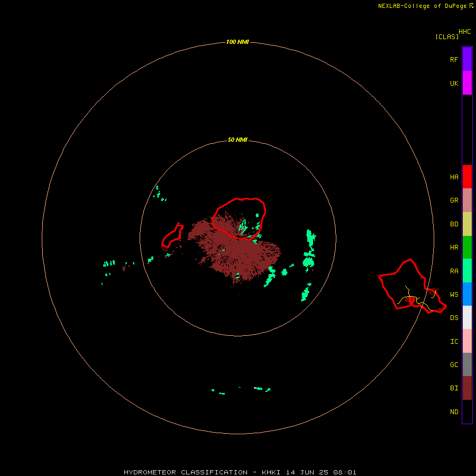Select the DS white legend swatch
This screenshot has width=476, height=476.
coord(467,317)
